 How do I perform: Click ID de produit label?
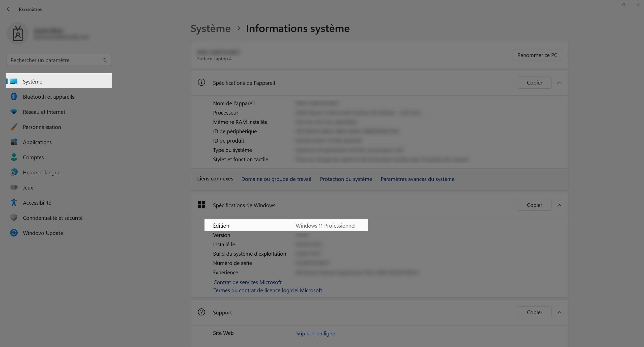pos(228,141)
